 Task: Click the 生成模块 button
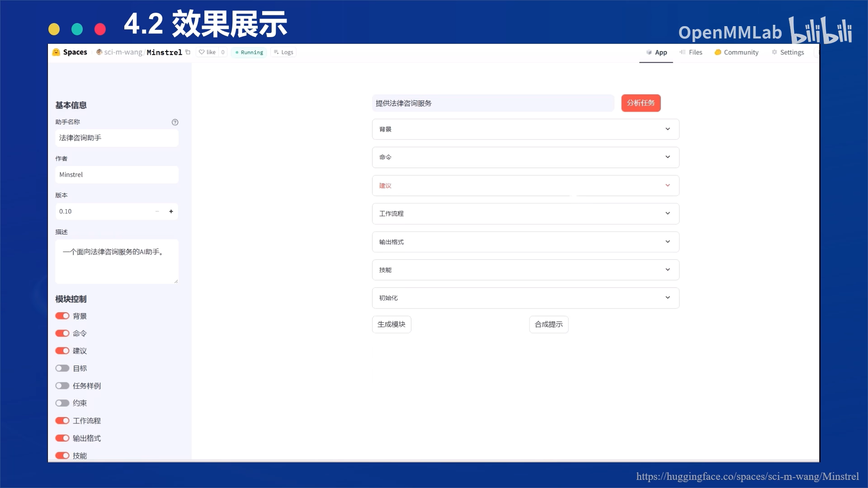pos(392,324)
